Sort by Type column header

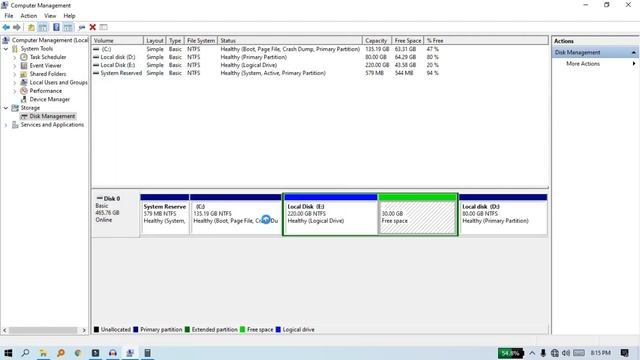click(x=175, y=40)
